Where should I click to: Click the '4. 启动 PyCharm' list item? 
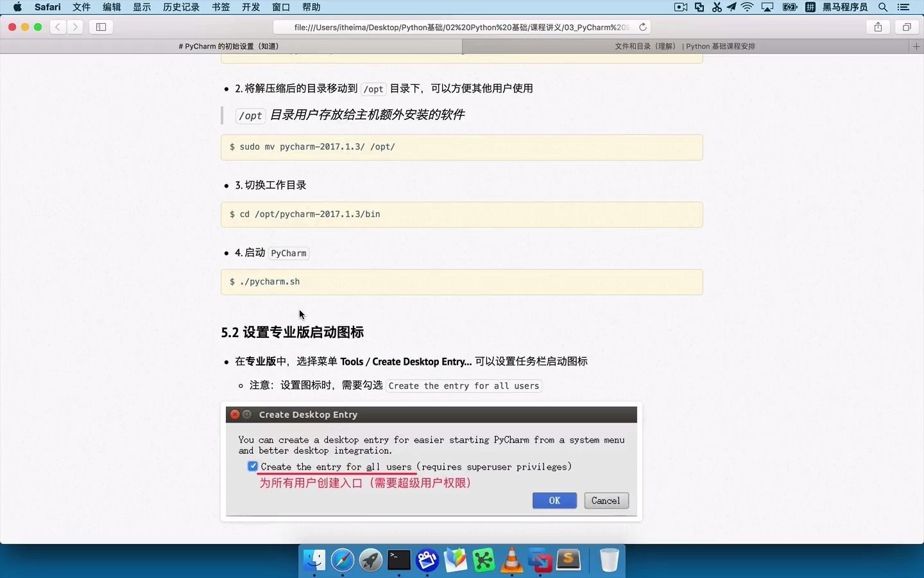pyautogui.click(x=272, y=252)
